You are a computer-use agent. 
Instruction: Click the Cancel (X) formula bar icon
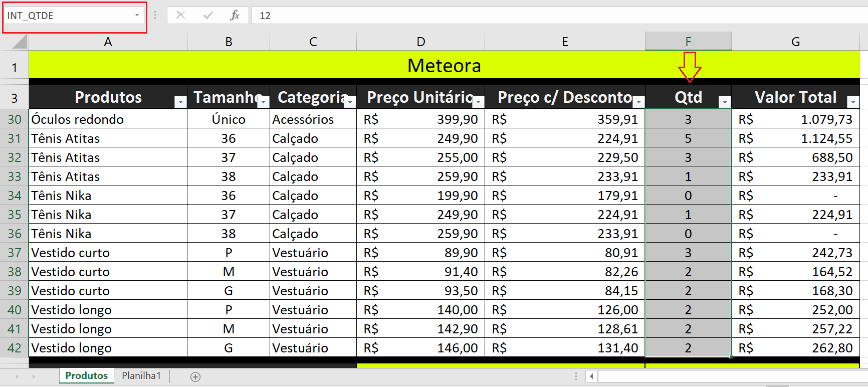(181, 16)
